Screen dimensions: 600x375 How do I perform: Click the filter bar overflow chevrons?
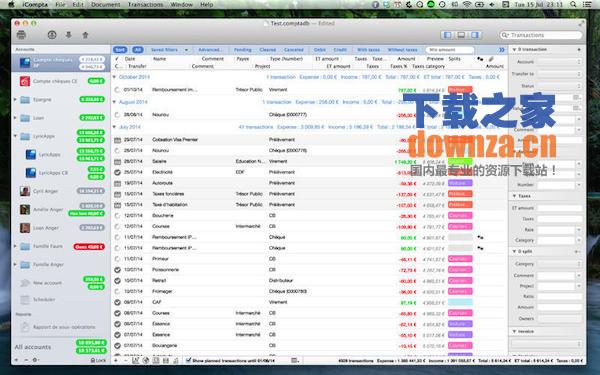point(501,50)
